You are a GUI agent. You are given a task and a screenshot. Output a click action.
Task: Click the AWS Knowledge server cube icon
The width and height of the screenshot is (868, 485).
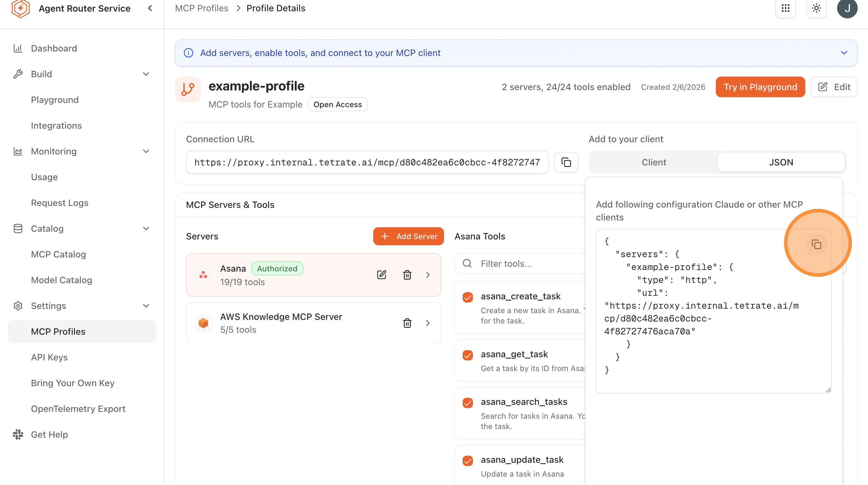point(203,323)
